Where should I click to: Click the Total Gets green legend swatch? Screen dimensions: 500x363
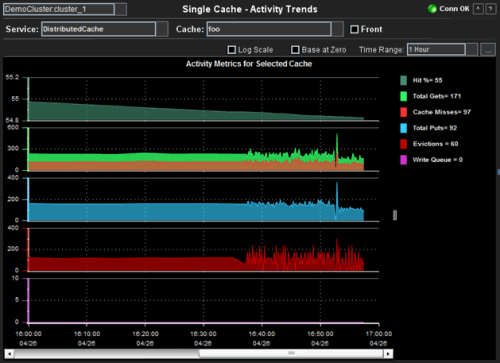403,96
